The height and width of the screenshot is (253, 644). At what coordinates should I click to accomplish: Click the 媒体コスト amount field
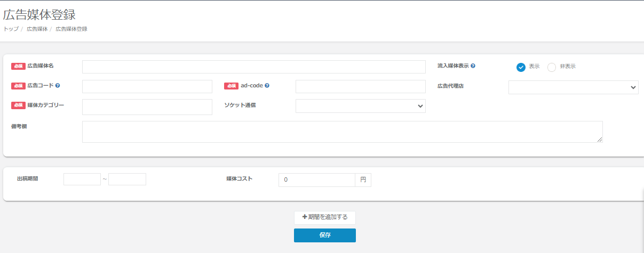(316, 180)
